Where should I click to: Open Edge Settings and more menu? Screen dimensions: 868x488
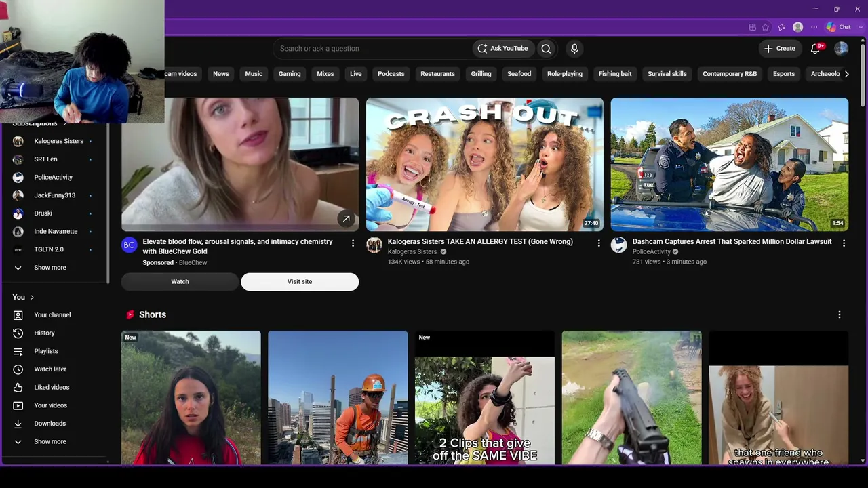coord(814,27)
